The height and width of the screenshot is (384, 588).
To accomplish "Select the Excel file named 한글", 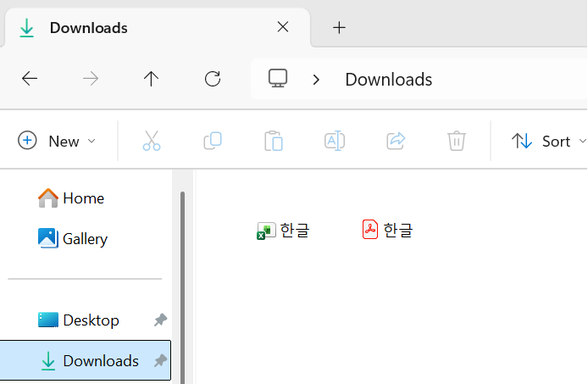I will (x=283, y=230).
